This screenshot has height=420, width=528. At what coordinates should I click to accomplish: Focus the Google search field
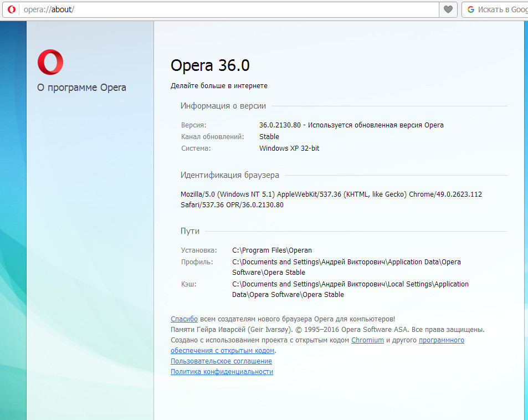tap(495, 9)
